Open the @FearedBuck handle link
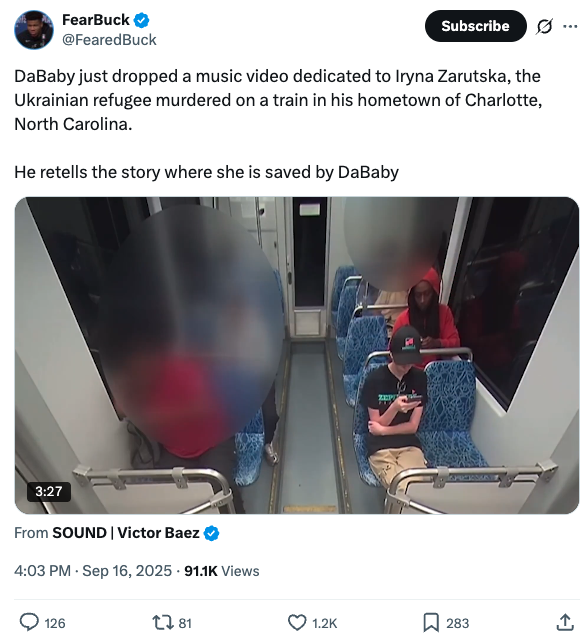This screenshot has width=587, height=644. point(109,40)
